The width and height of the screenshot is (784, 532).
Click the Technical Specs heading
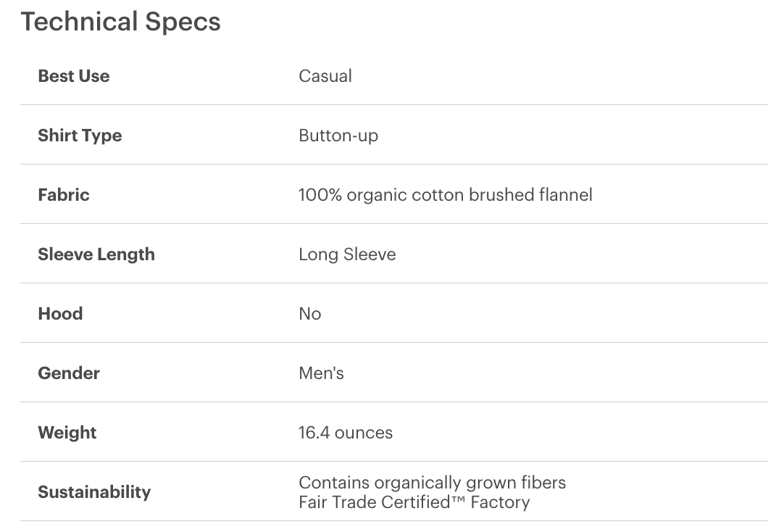tap(120, 22)
